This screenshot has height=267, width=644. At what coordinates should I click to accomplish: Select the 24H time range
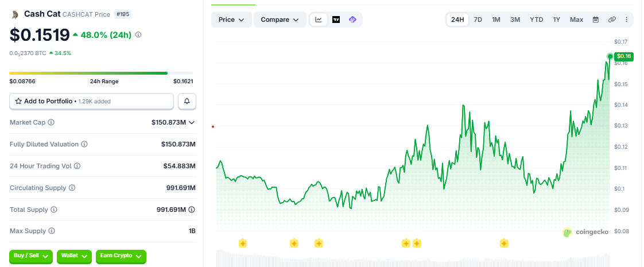pos(457,20)
